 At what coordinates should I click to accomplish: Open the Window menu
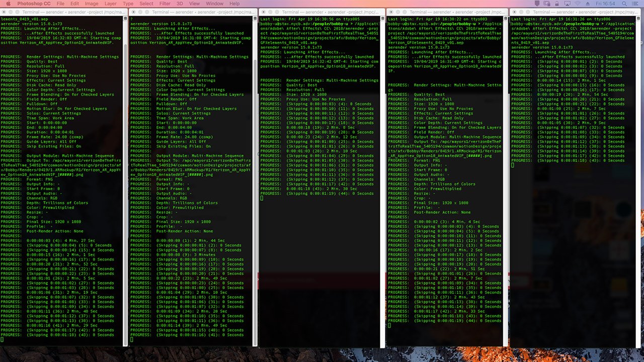pyautogui.click(x=215, y=4)
